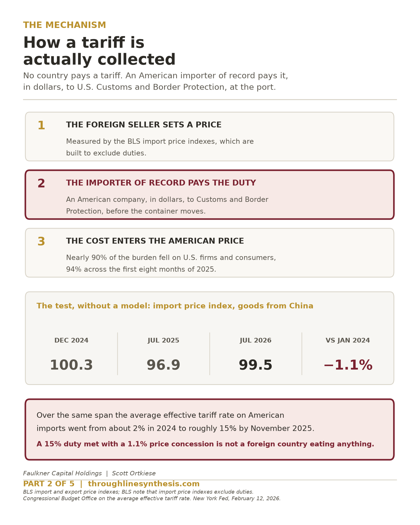
Task: Click the Faulkner Capital Holdings byline
Action: coord(62,473)
